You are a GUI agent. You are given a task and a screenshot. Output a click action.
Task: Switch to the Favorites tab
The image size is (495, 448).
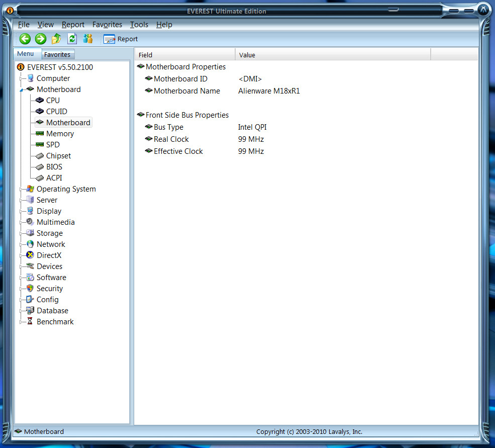[x=57, y=54]
